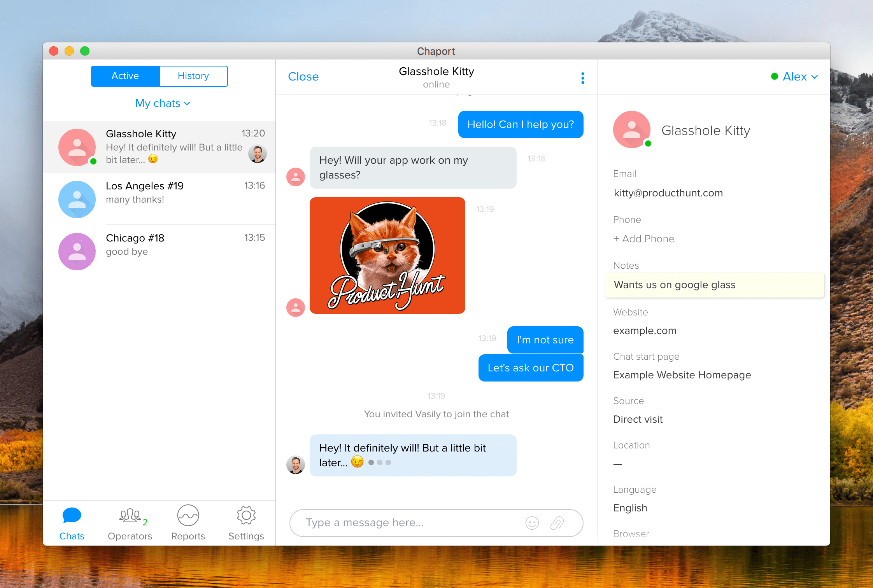Open the Reports icon
Viewport: 873px width, 588px height.
[188, 516]
